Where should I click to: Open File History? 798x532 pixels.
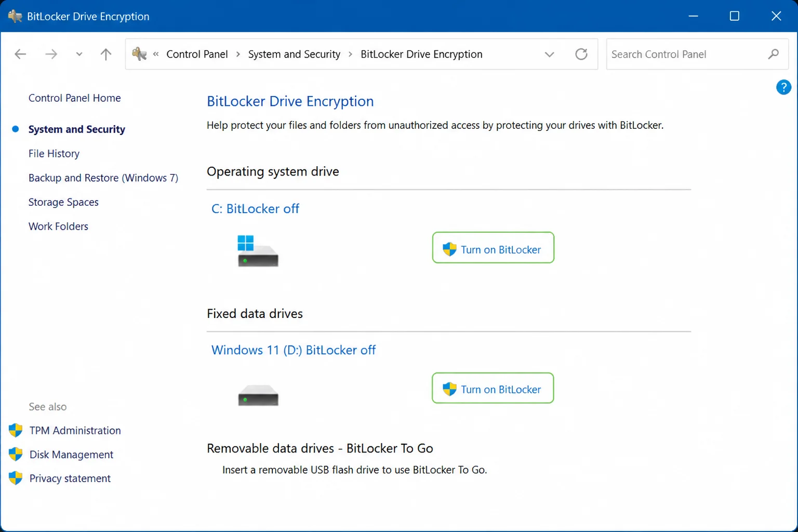pos(54,154)
